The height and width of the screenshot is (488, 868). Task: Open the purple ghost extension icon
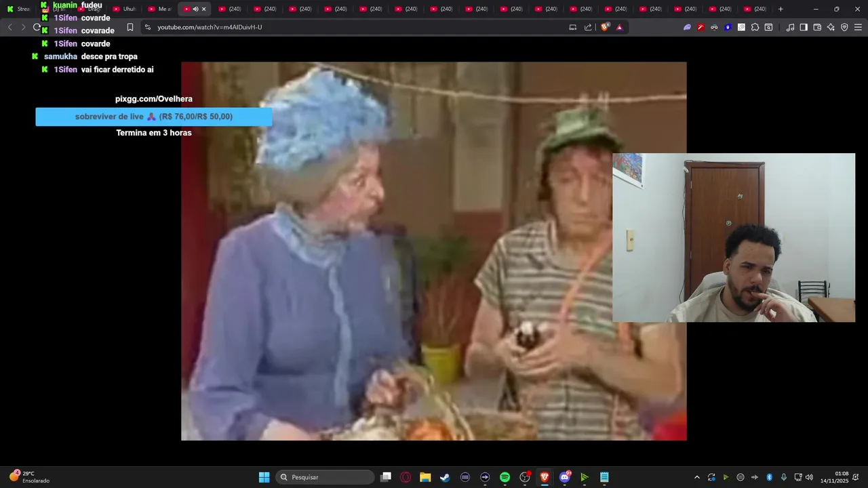[687, 27]
